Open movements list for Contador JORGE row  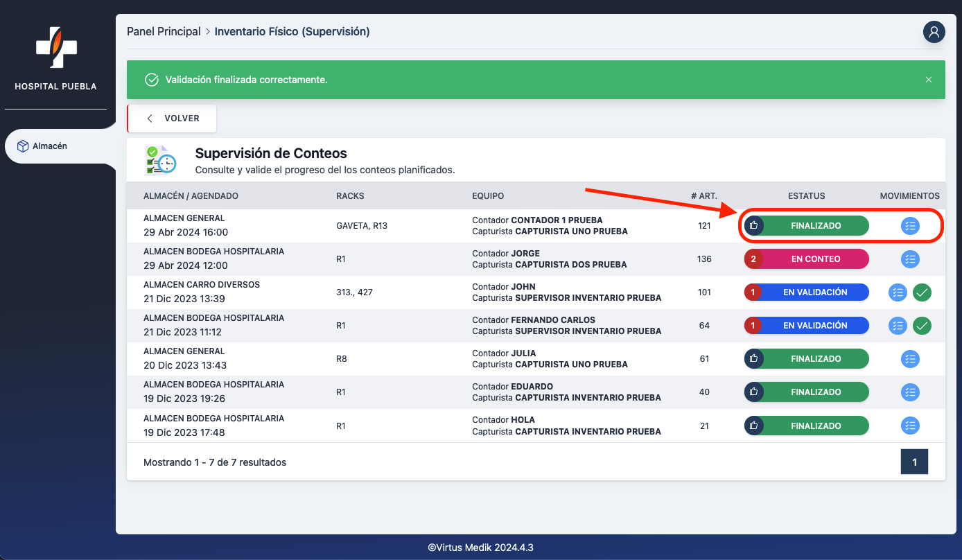[910, 259]
